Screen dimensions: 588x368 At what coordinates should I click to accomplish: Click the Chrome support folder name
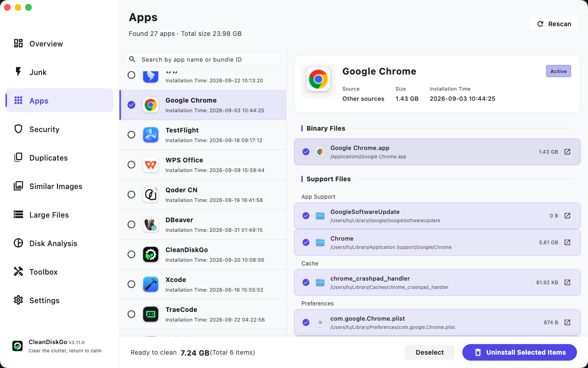click(342, 239)
